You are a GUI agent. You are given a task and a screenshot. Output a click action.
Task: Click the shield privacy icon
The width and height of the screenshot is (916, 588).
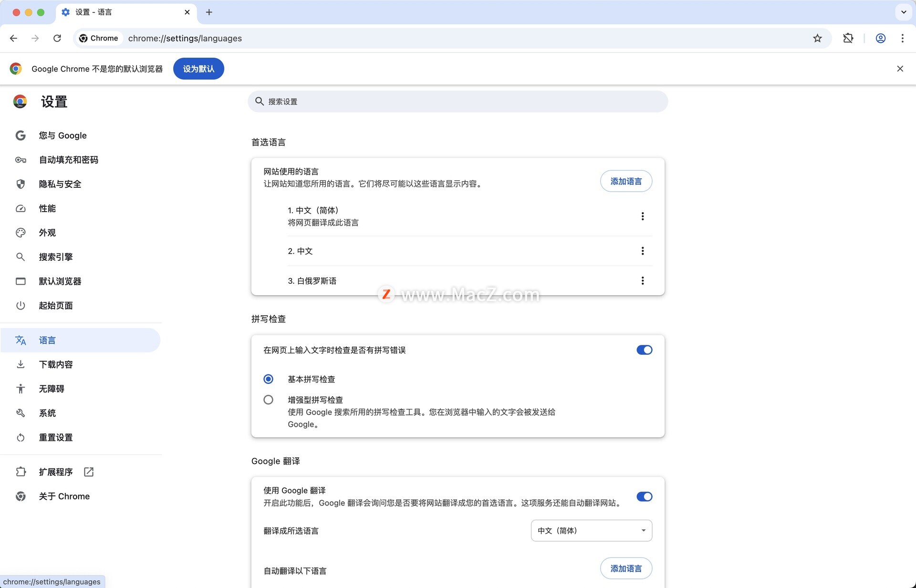21,184
